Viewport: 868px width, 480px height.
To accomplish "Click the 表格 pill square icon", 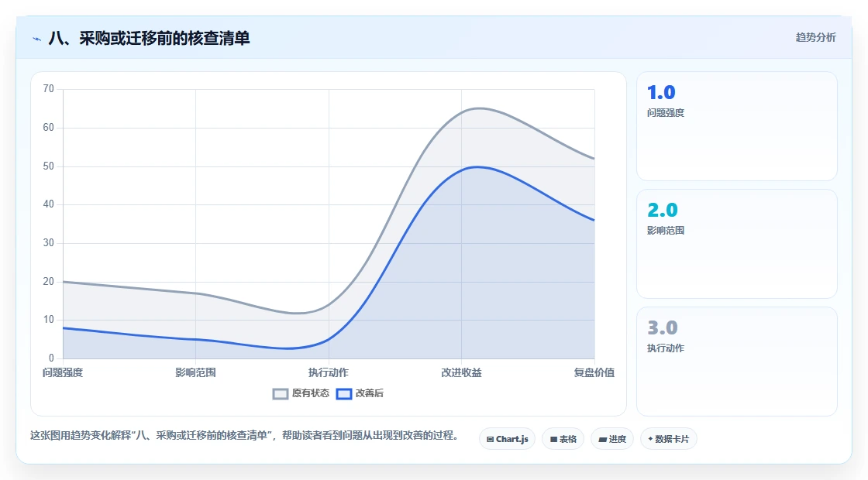I will 553,440.
